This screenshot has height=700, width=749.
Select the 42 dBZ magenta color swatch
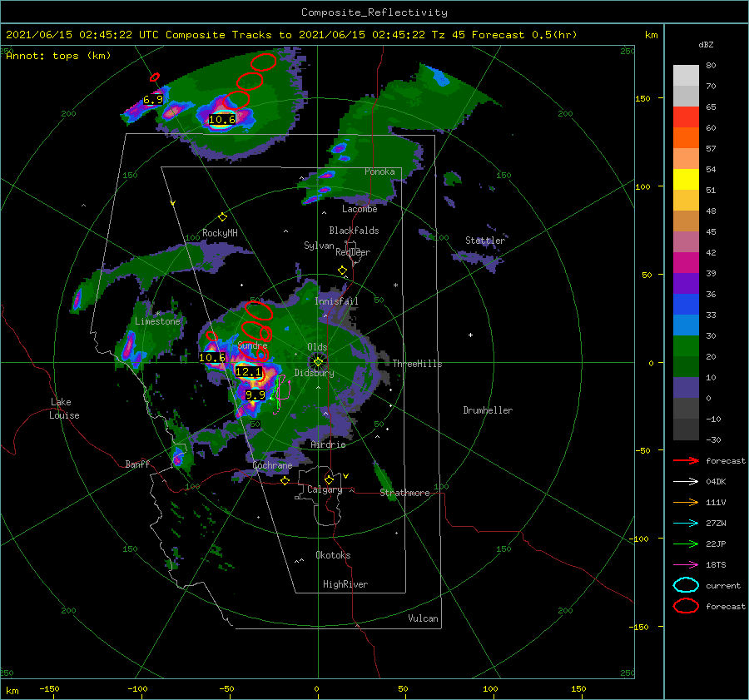click(x=686, y=262)
